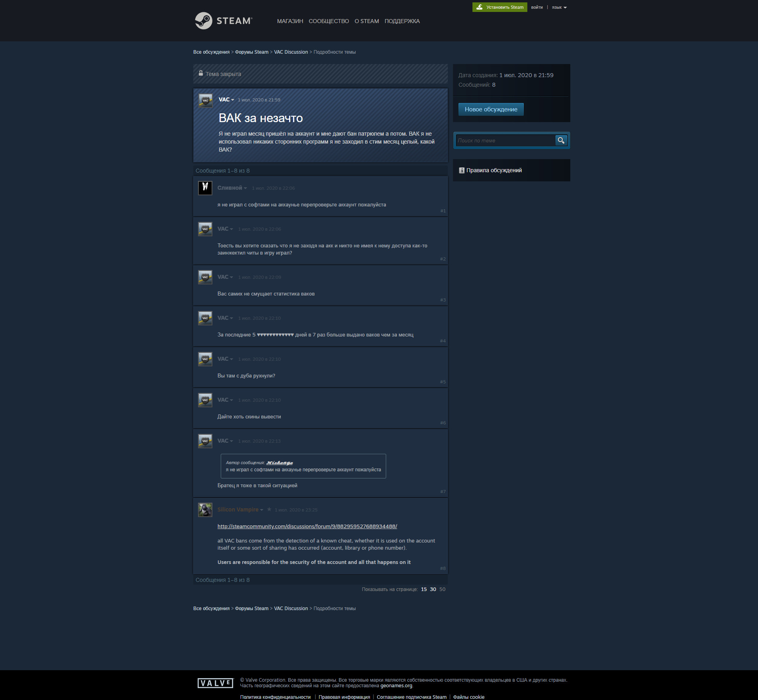758x700 pixels.
Task: Open the geonames.org footer link
Action: tap(396, 686)
